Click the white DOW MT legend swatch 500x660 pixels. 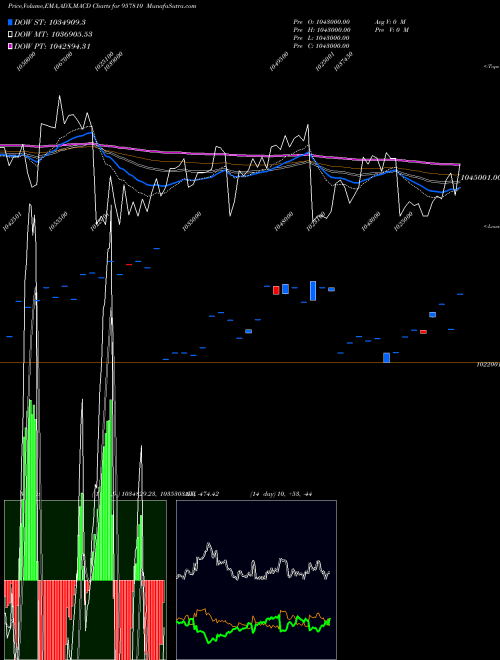10,35
